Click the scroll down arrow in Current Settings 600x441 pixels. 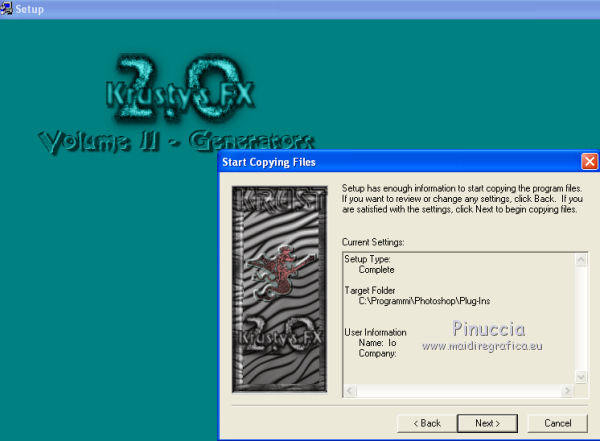pos(581,377)
